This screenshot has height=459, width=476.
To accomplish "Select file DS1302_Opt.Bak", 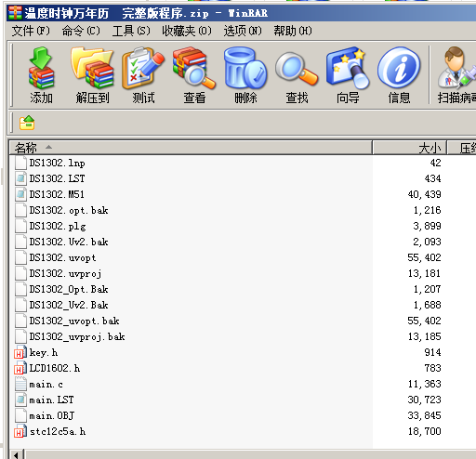I will [x=69, y=289].
